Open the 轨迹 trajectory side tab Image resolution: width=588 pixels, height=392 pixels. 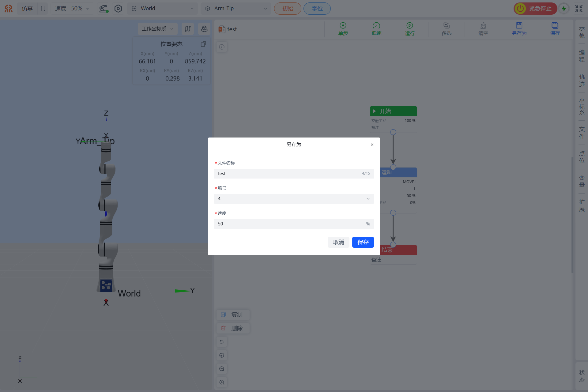click(x=582, y=81)
